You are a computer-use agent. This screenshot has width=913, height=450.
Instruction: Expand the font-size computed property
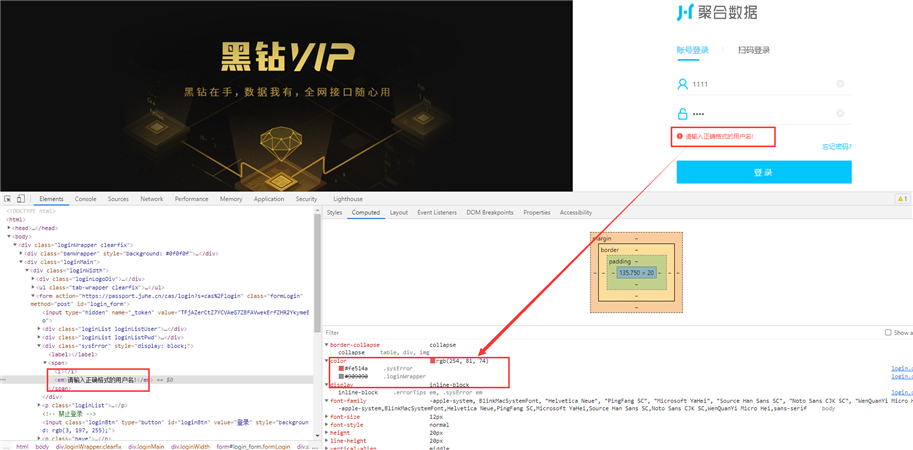coord(326,417)
